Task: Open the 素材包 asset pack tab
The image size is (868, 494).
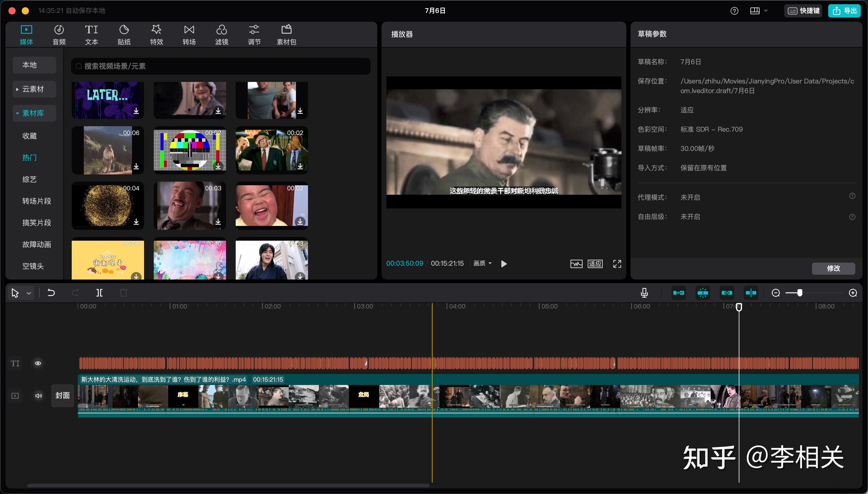Action: tap(287, 35)
